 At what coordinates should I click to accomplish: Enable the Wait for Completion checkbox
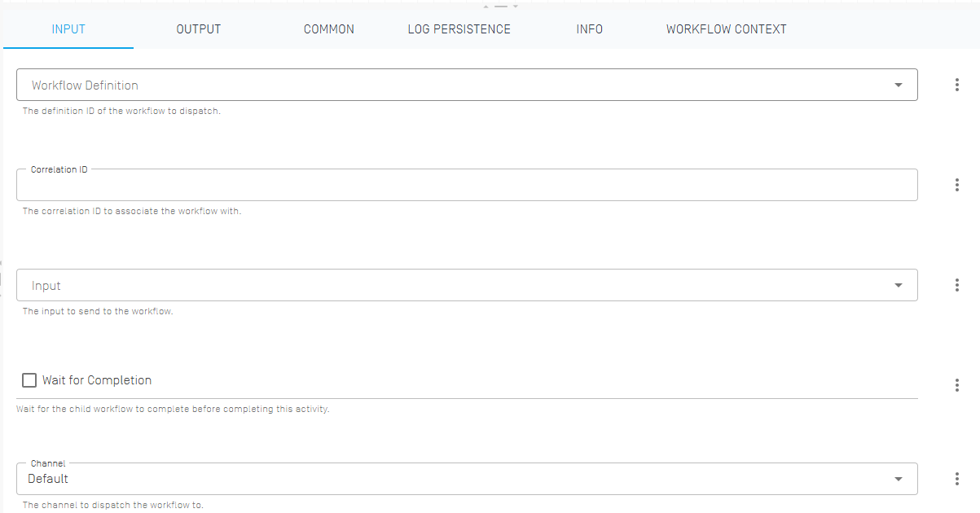(29, 380)
